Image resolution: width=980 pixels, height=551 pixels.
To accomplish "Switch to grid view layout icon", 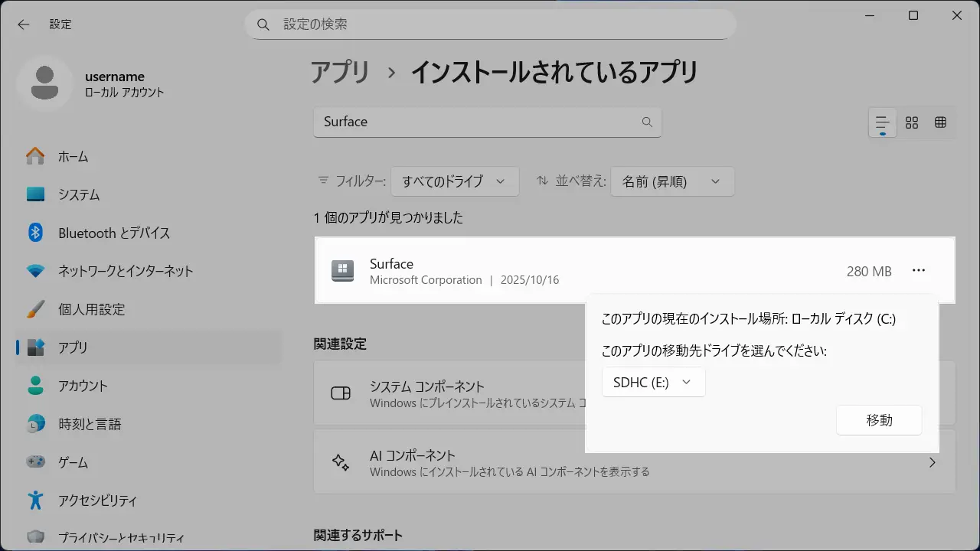I will coord(912,122).
